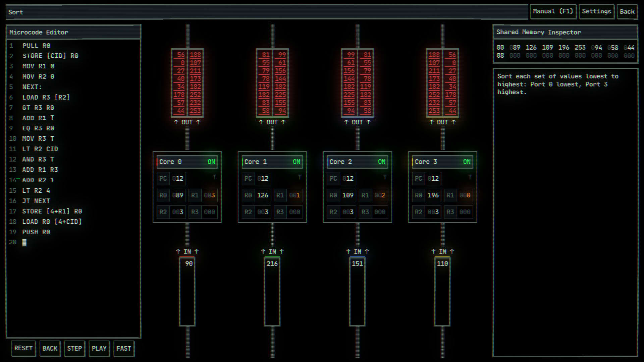Toggle Core 2 ON switch

(382, 162)
